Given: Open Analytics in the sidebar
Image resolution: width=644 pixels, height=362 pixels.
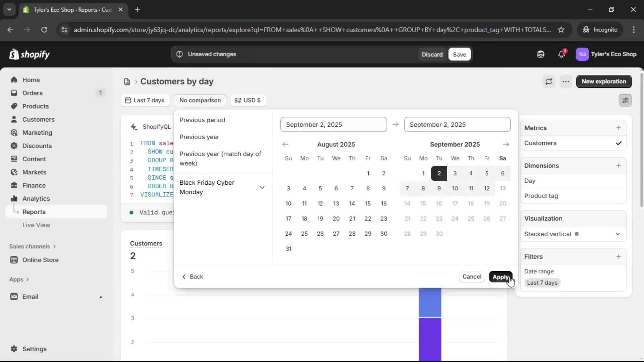Looking at the screenshot, I should click(x=36, y=198).
